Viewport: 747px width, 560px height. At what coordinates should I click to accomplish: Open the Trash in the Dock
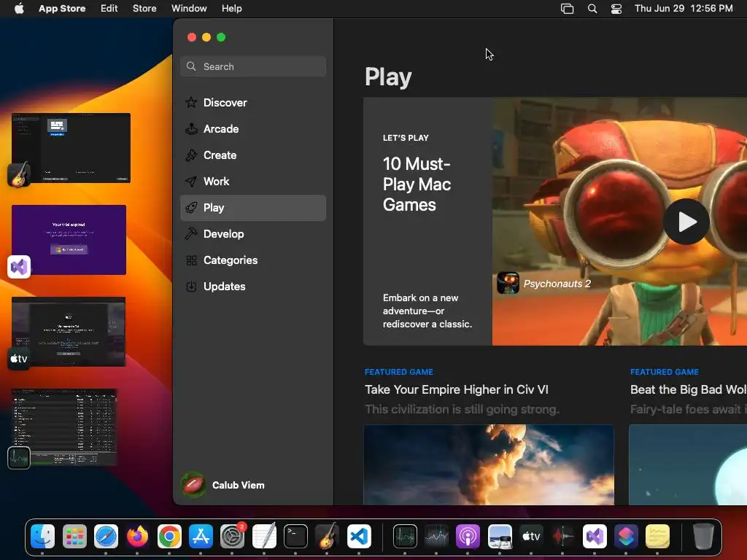point(703,537)
